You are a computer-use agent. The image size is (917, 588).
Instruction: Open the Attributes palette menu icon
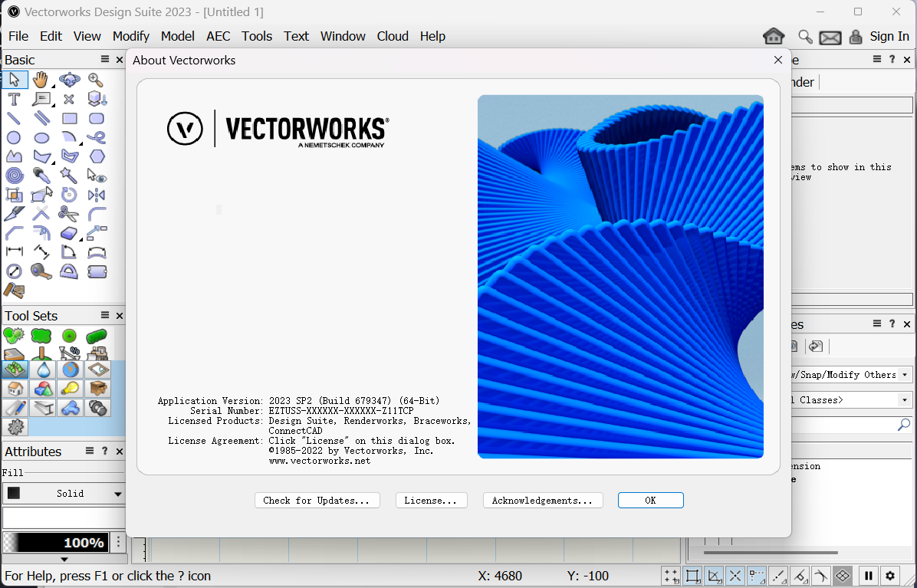[90, 451]
